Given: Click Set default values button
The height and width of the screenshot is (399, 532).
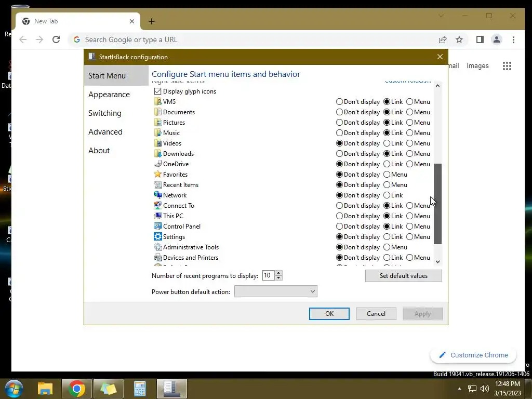Looking at the screenshot, I should pyautogui.click(x=403, y=276).
